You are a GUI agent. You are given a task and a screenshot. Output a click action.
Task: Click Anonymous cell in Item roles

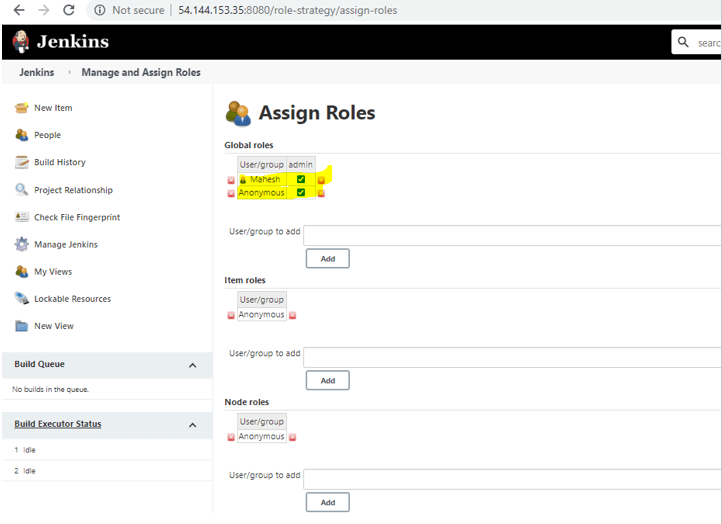pos(262,314)
